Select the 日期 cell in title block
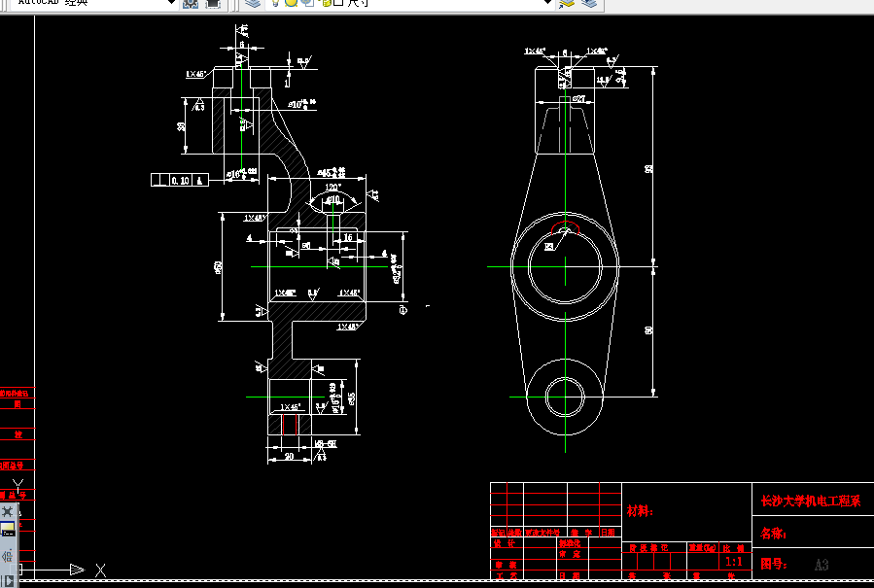The height and width of the screenshot is (588, 874). [608, 533]
